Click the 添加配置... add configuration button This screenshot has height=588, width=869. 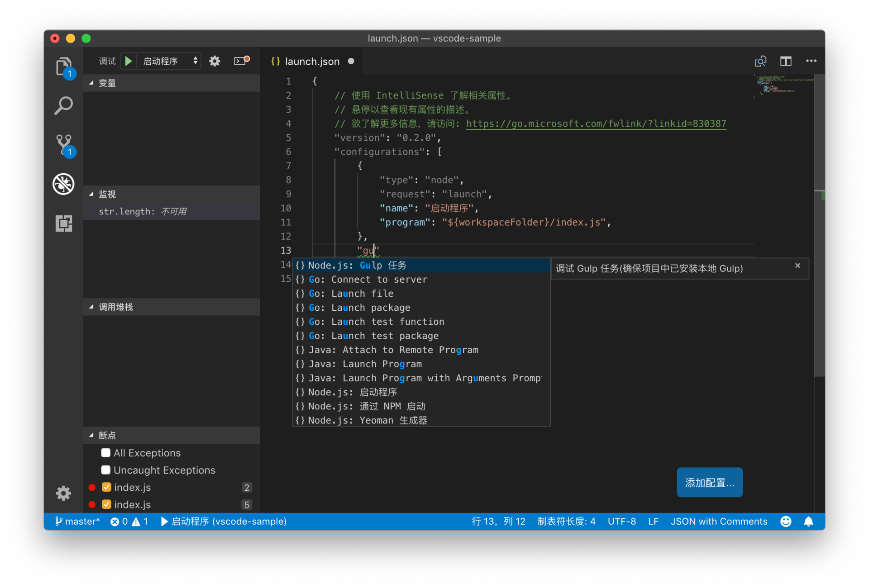click(x=709, y=482)
